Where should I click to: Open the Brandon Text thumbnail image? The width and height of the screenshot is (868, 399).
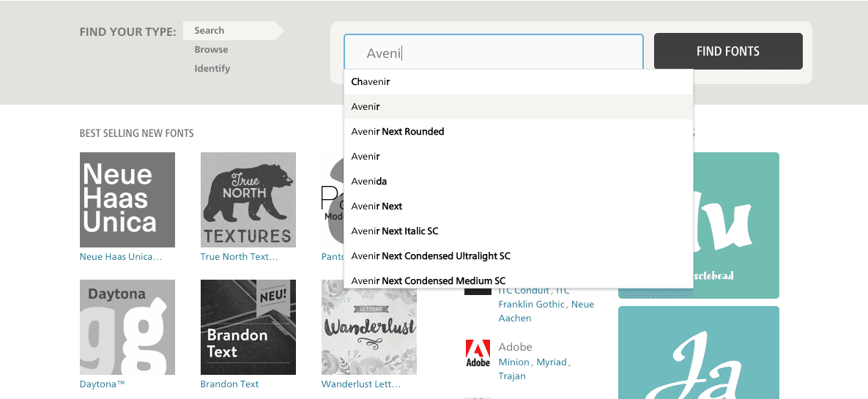pyautogui.click(x=248, y=327)
